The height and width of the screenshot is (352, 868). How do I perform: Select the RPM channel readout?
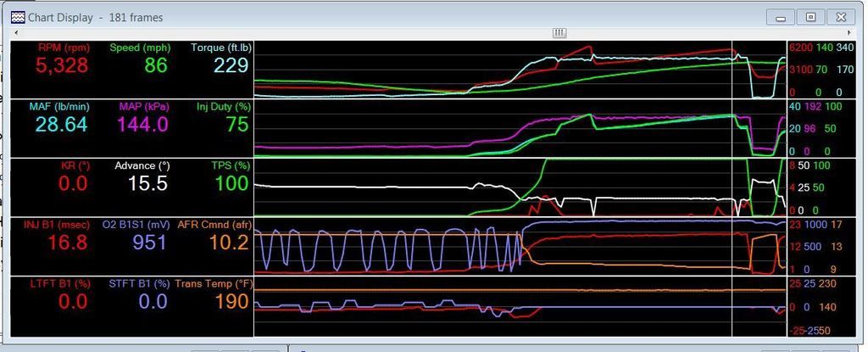coord(63,65)
